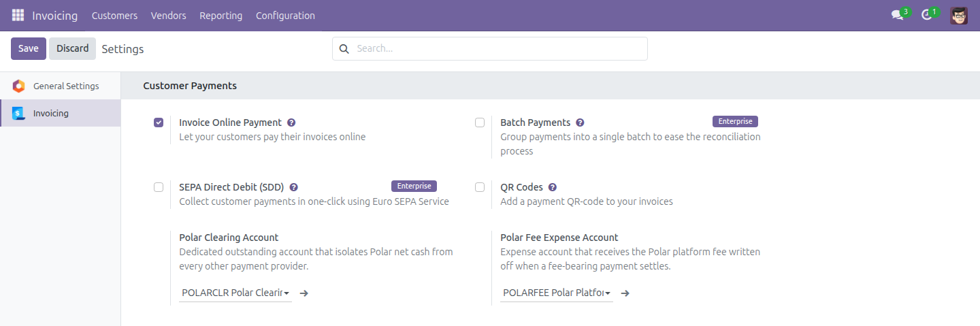Show help for Invoice Online Payment
Image resolution: width=980 pixels, height=326 pixels.
[291, 123]
